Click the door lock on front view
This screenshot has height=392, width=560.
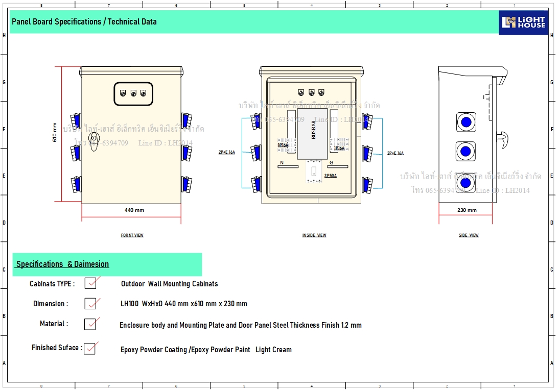(94, 138)
